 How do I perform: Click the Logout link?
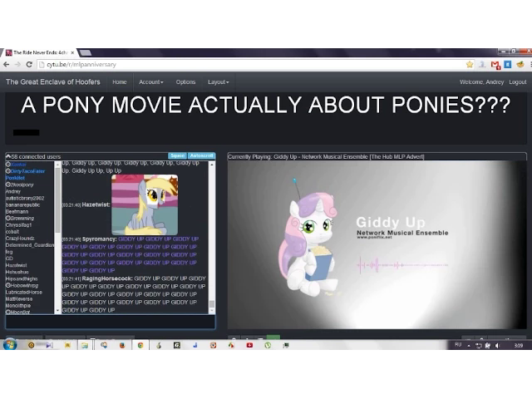pyautogui.click(x=517, y=82)
